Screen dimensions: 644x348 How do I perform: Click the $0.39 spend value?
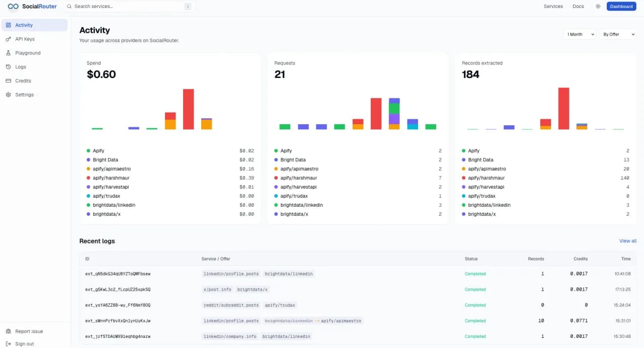[247, 178]
